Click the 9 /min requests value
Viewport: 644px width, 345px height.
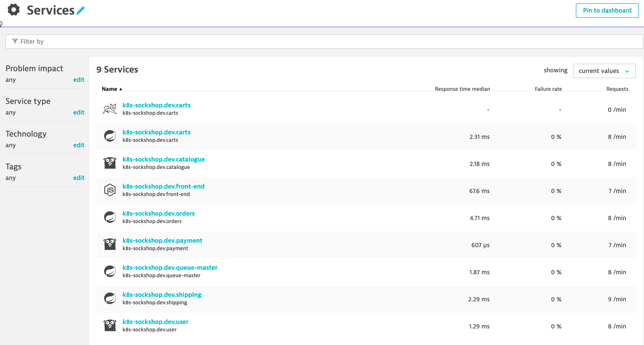coord(617,299)
